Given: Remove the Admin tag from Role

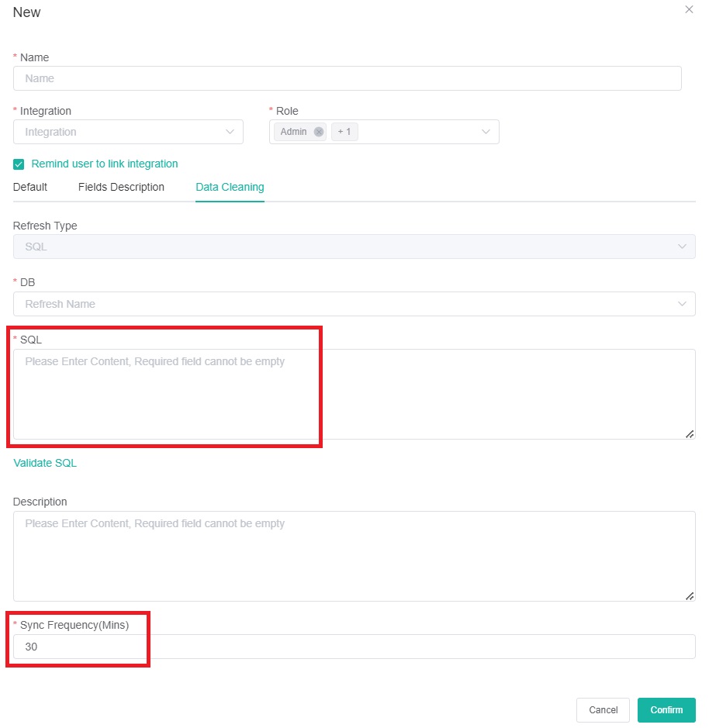Looking at the screenshot, I should click(319, 132).
